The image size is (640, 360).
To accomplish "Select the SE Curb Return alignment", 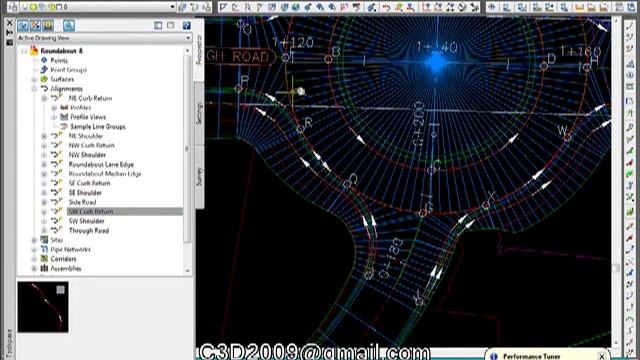I will click(x=89, y=183).
